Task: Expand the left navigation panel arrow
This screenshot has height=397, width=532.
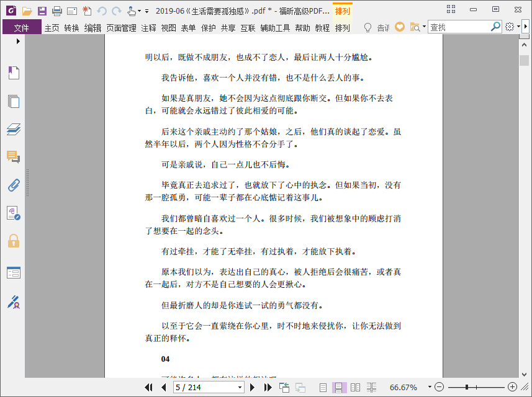Action: tap(18, 41)
